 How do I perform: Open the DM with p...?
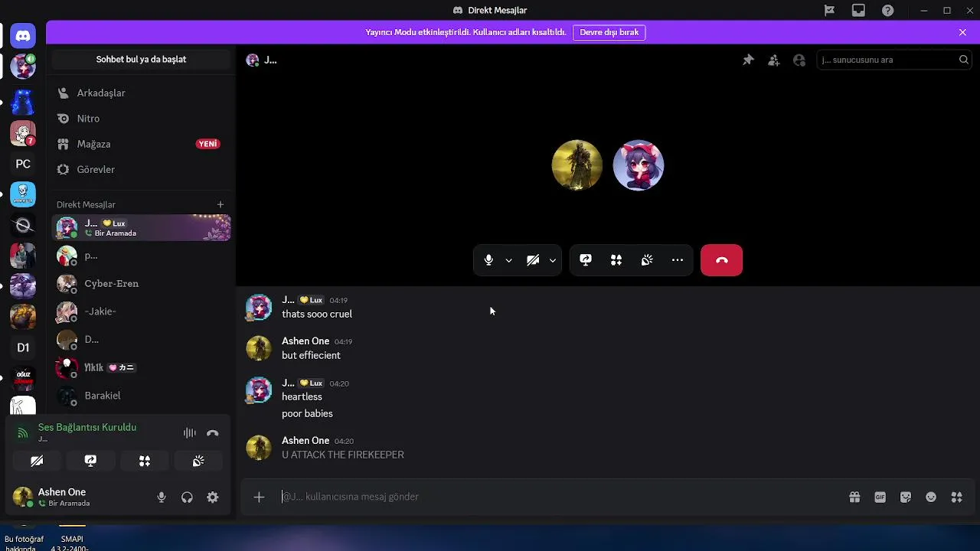click(141, 256)
